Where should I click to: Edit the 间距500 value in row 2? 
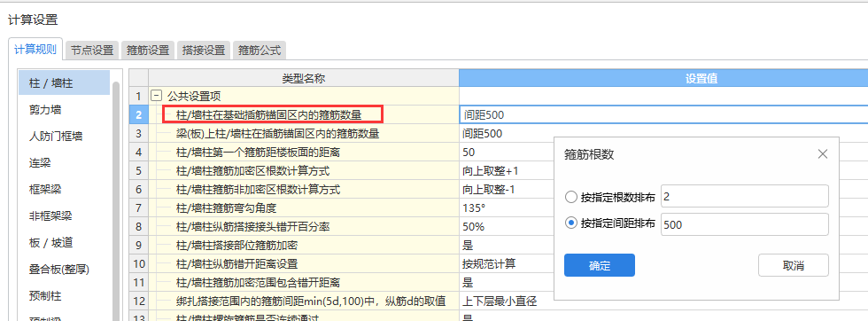coord(663,114)
